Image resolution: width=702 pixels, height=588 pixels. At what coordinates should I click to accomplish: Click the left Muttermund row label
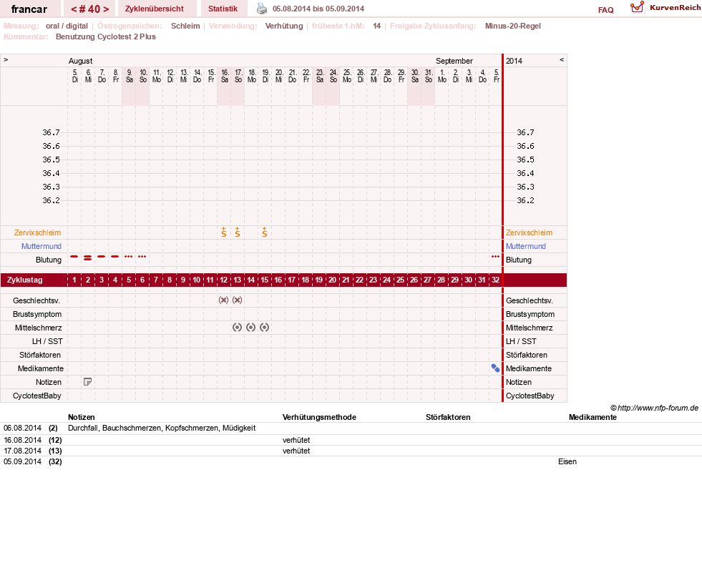(x=42, y=246)
